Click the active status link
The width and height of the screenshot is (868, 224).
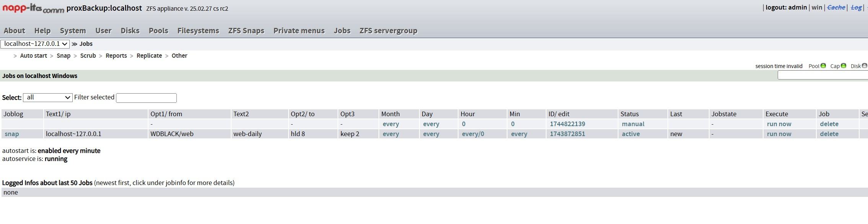[631, 134]
